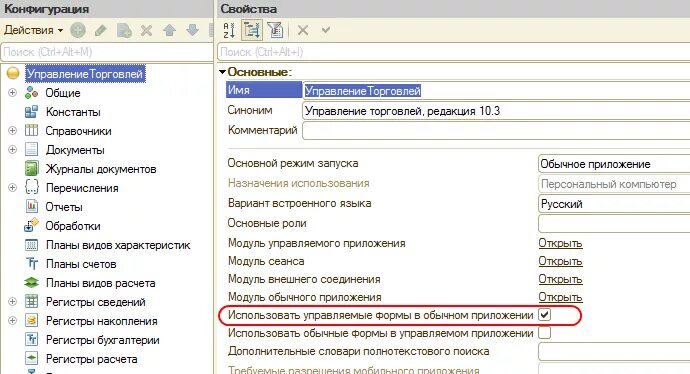Click the Константы node icon

coord(31,112)
